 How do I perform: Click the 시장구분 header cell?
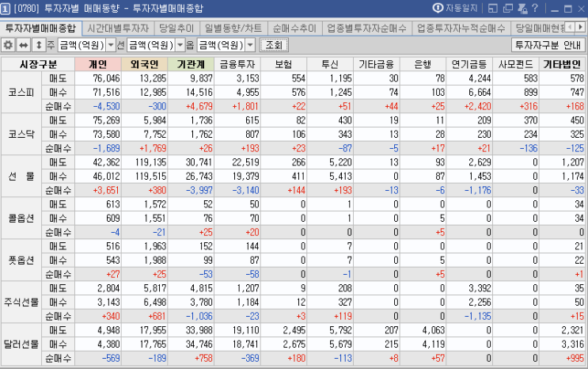tap(38, 64)
